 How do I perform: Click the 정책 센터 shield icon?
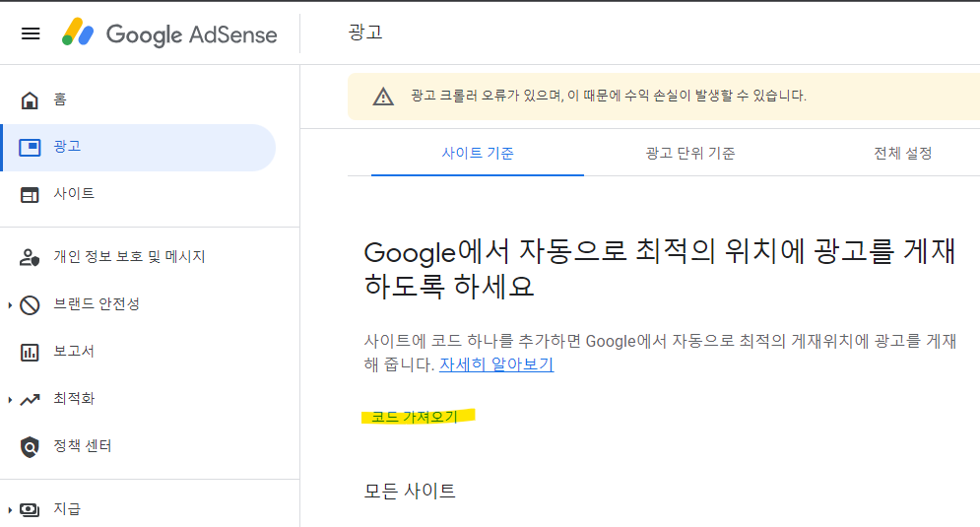(x=30, y=447)
